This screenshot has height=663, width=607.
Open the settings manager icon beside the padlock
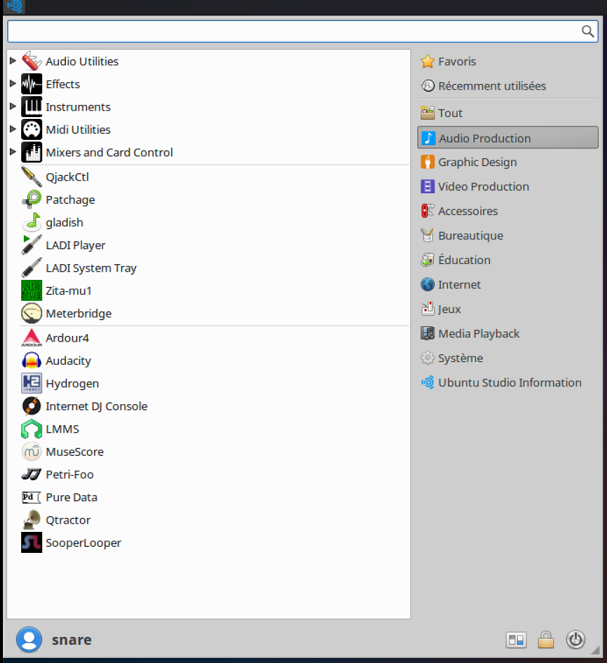[516, 640]
